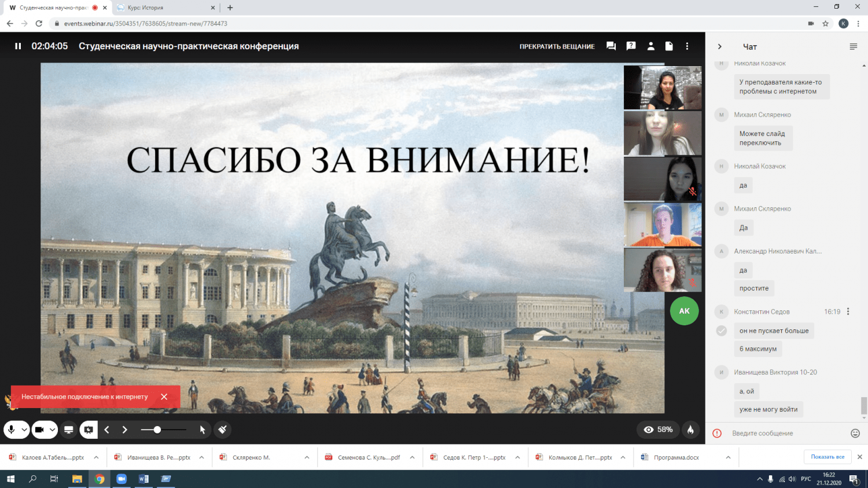The height and width of the screenshot is (488, 868).
Task: Select the pointer cursor tool
Action: (x=203, y=430)
